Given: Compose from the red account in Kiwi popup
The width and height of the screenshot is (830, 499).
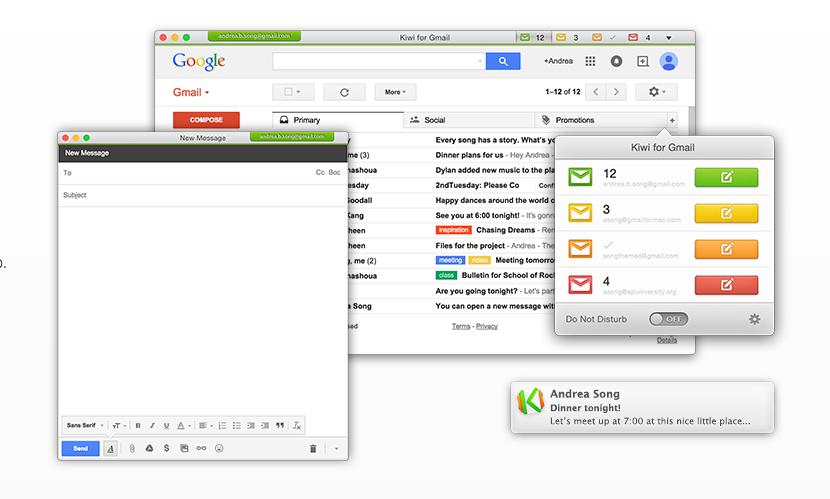Looking at the screenshot, I should point(726,285).
